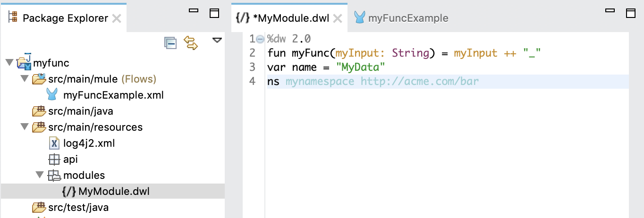Click the Collapse All icon in Package Explorer
This screenshot has width=644, height=218.
[x=170, y=43]
